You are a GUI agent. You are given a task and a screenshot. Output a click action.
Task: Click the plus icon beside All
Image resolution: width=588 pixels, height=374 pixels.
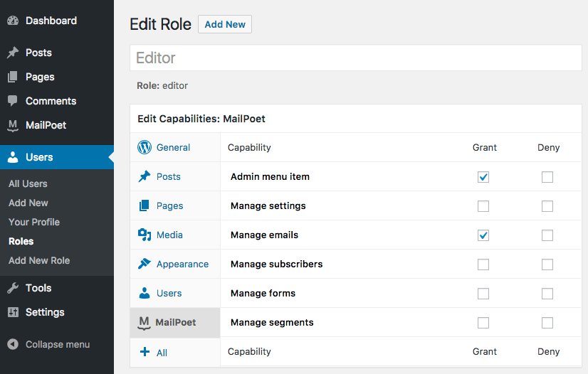(145, 352)
